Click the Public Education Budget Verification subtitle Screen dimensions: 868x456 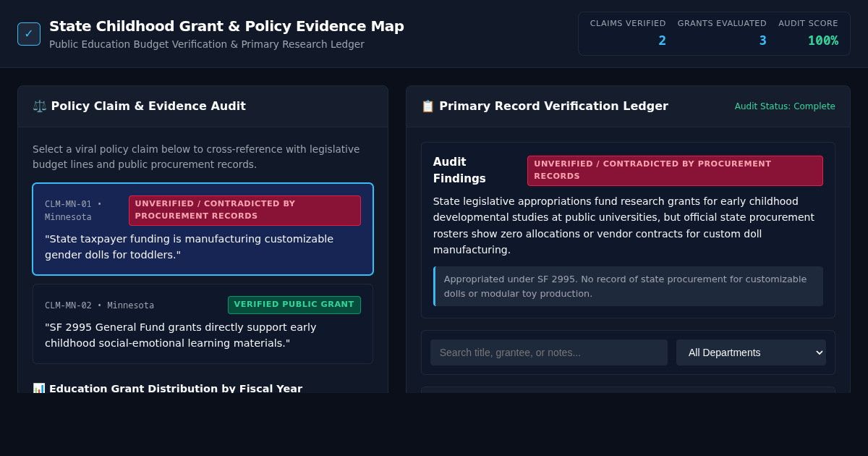pos(207,44)
